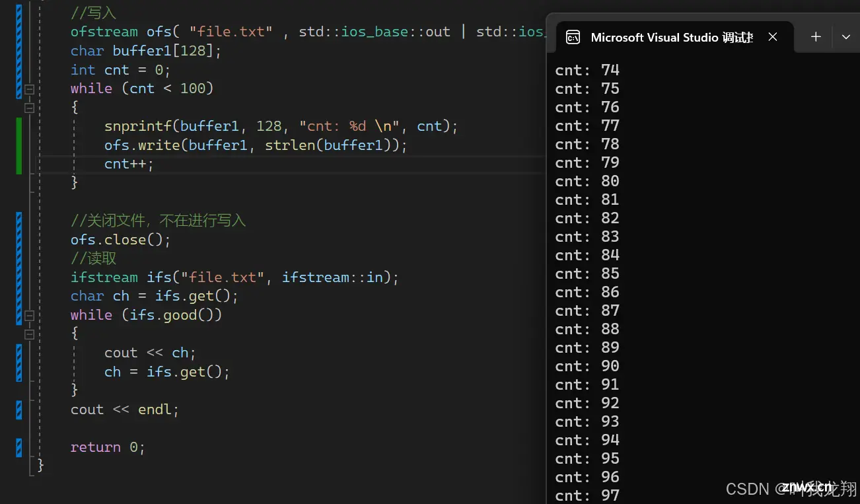Click console output line cnt: 82

click(587, 218)
